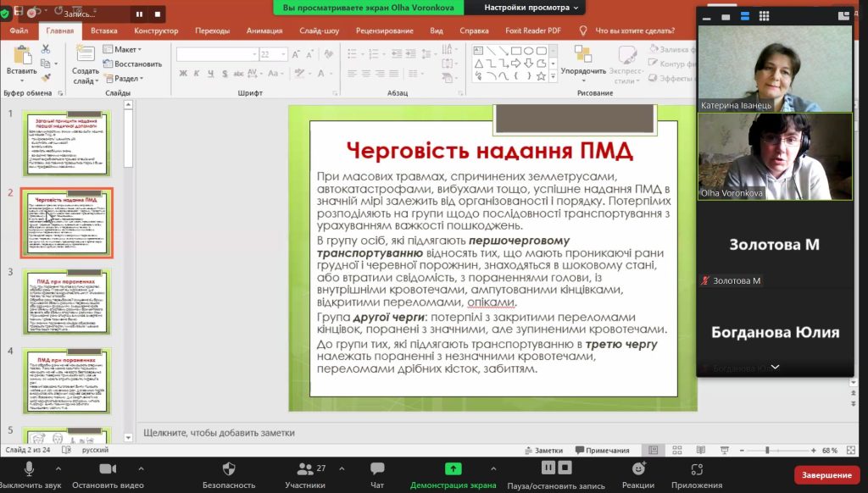Switch to Slide Sorter view icon
Image resolution: width=868 pixels, height=493 pixels.
(x=676, y=451)
